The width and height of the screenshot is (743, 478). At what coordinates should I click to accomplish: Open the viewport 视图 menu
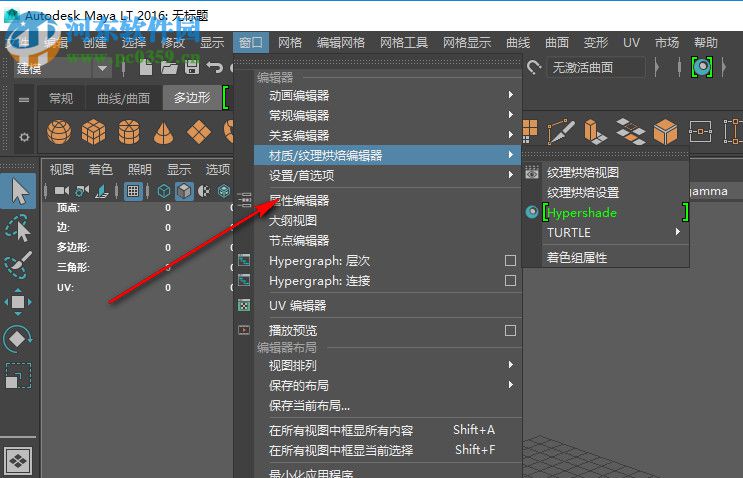(x=62, y=169)
